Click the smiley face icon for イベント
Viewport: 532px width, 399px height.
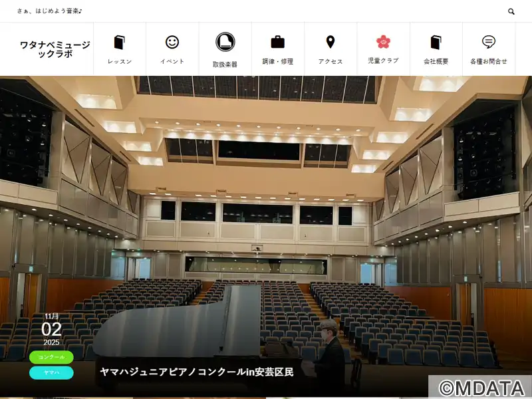(172, 43)
